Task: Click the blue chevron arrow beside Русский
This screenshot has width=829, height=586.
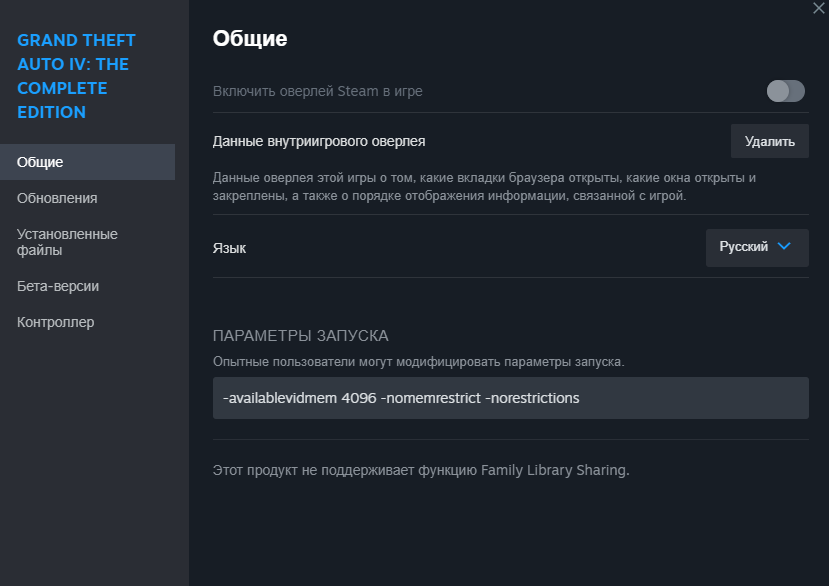Action: [x=784, y=247]
